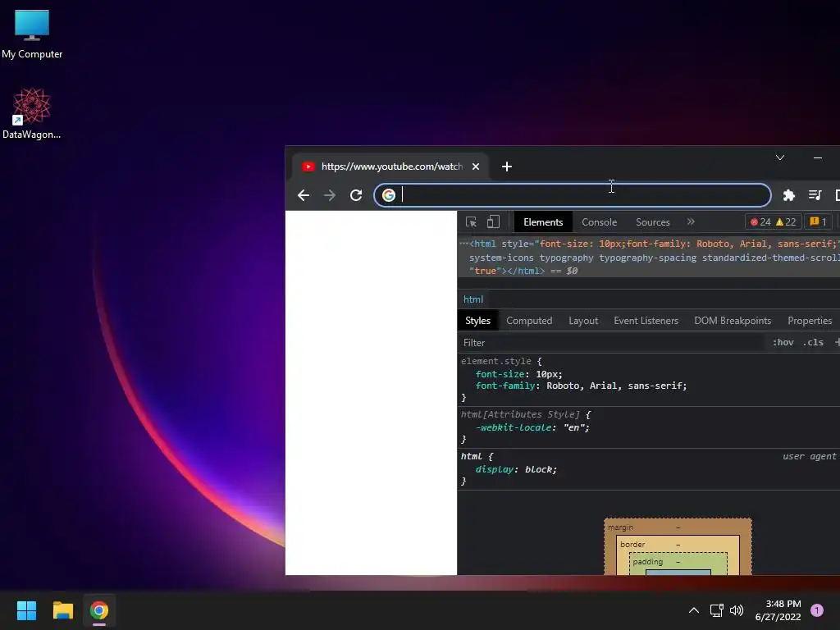Open the Properties pane tab
Image resolution: width=840 pixels, height=630 pixels.
click(810, 321)
